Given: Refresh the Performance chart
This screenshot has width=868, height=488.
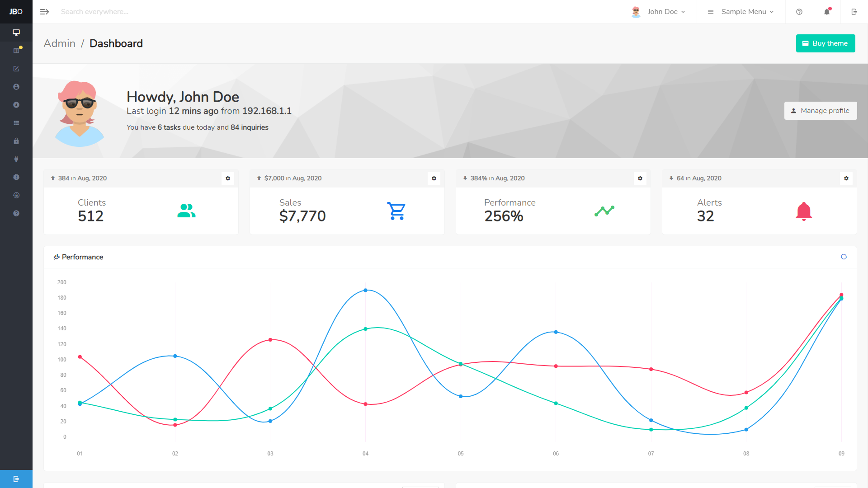Looking at the screenshot, I should [x=844, y=257].
